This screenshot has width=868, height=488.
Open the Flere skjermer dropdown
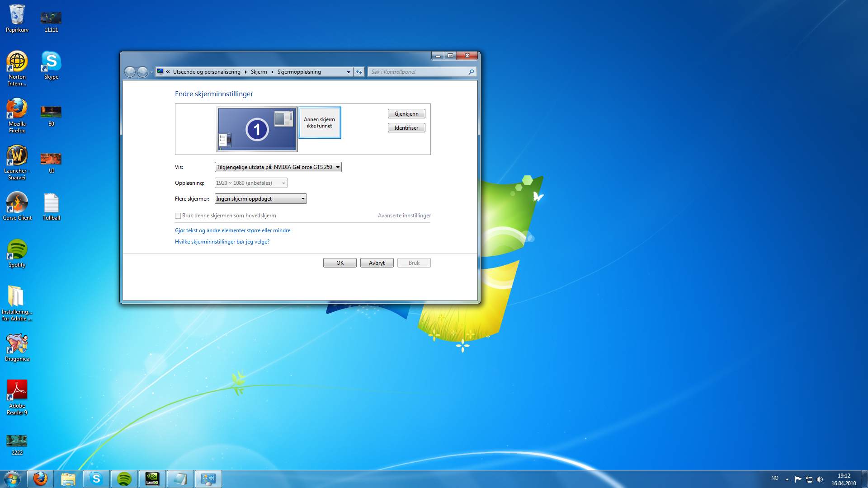pos(261,199)
